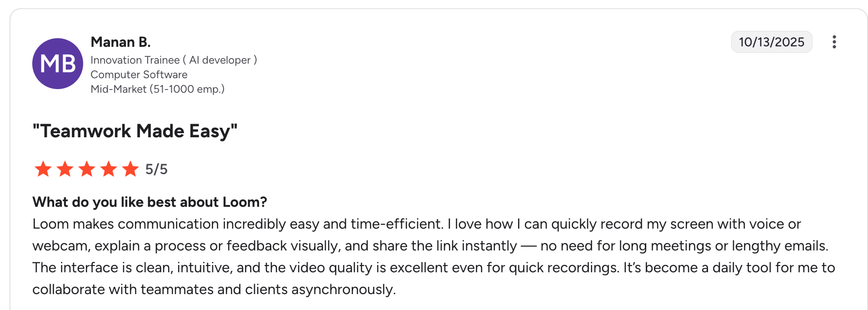Image resolution: width=868 pixels, height=310 pixels.
Task: Select the Computer Software industry label
Action: (140, 74)
